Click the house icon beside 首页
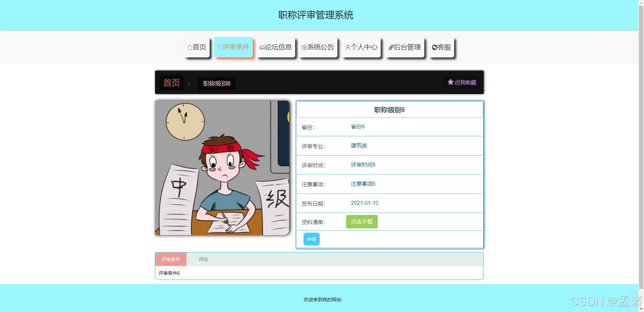Image resolution: width=644 pixels, height=312 pixels. (x=190, y=47)
